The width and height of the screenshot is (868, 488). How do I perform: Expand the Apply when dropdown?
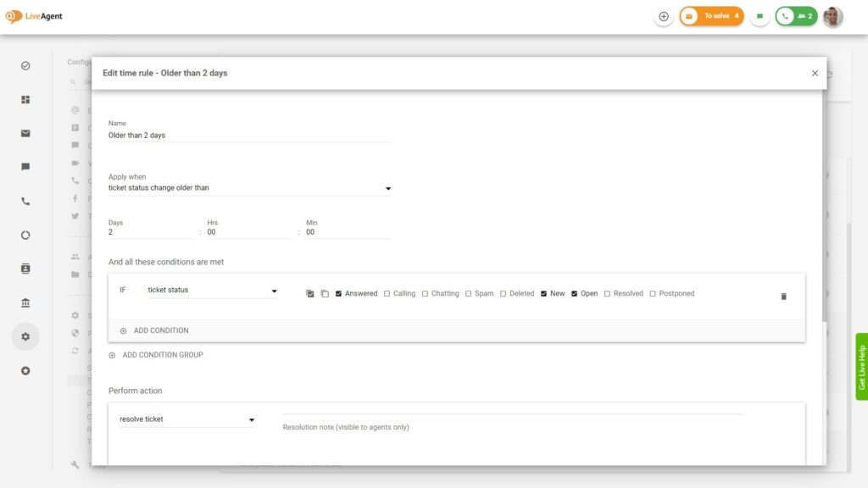[250, 188]
